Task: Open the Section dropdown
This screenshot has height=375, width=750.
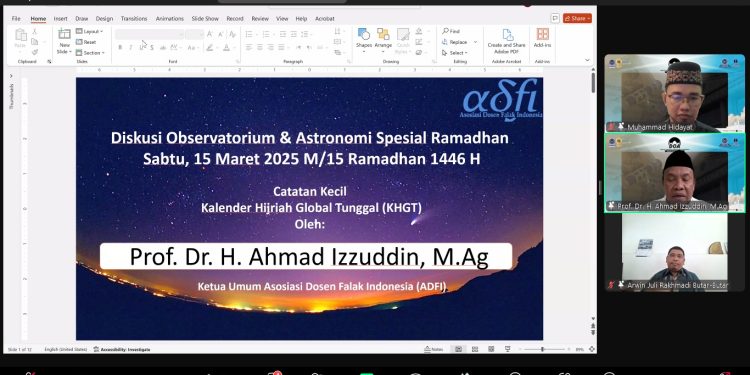Action: (x=90, y=53)
